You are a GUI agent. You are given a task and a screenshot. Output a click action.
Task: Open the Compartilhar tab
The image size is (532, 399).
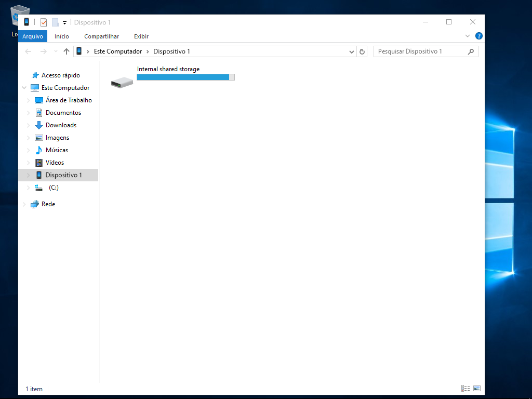101,36
